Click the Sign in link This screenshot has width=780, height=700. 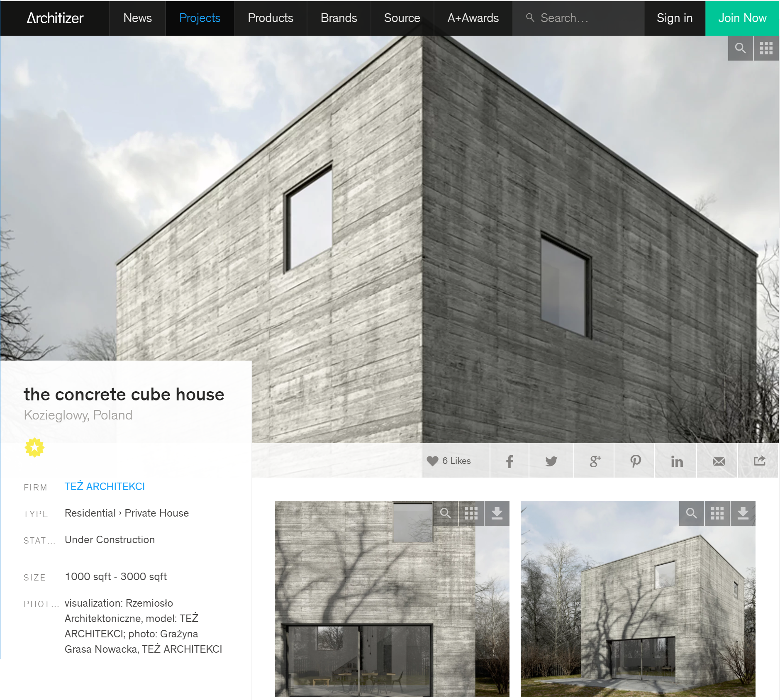(674, 18)
